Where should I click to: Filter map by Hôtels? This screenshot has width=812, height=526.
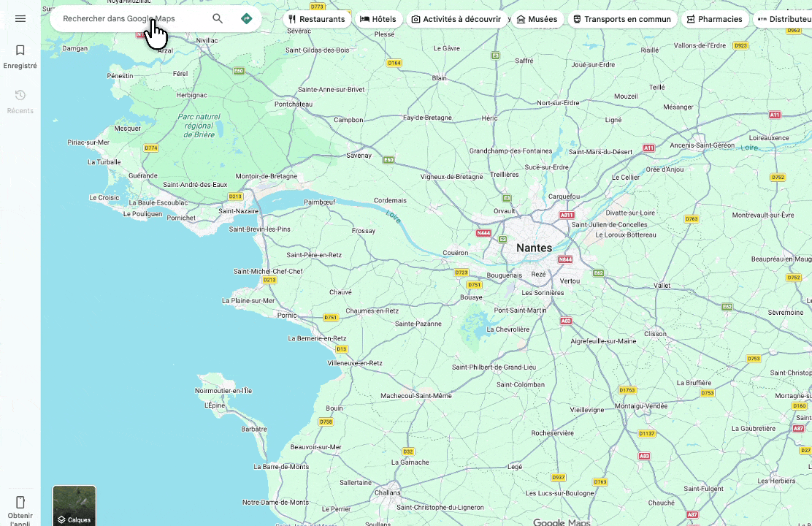tap(378, 19)
